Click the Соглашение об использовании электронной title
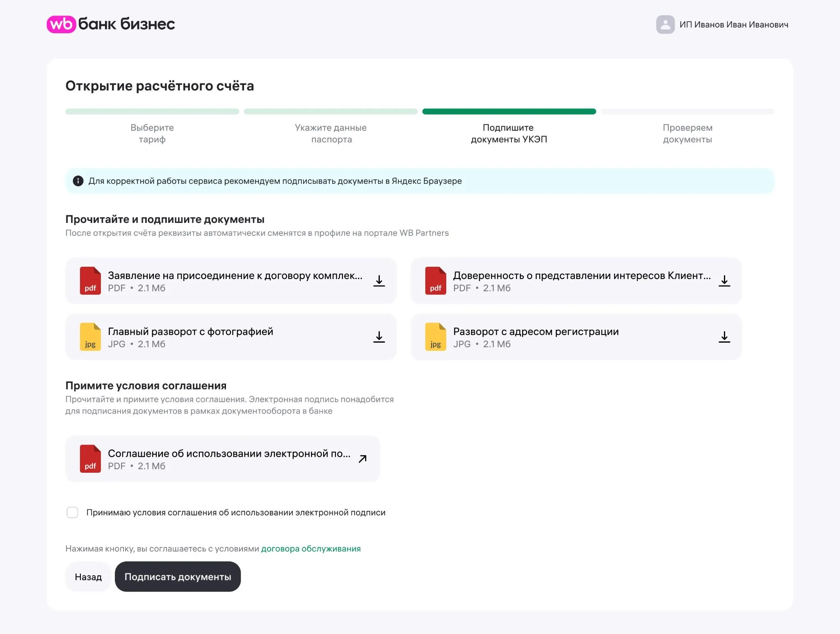The height and width of the screenshot is (634, 840). pyautogui.click(x=229, y=453)
